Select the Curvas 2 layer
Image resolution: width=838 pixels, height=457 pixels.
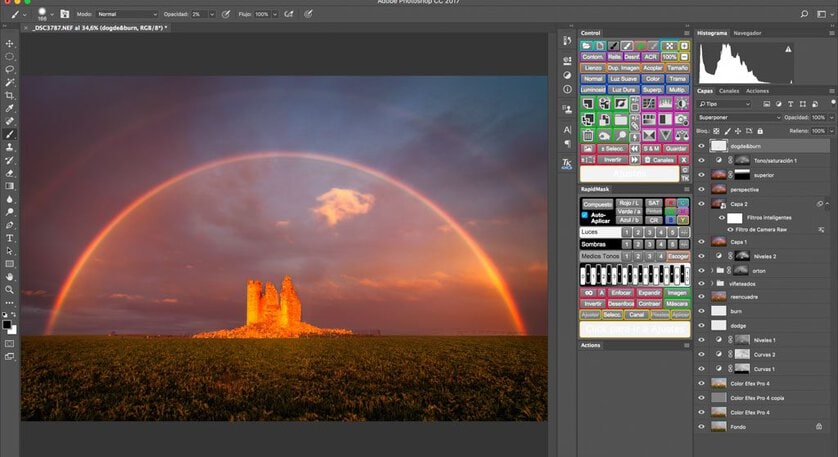765,354
